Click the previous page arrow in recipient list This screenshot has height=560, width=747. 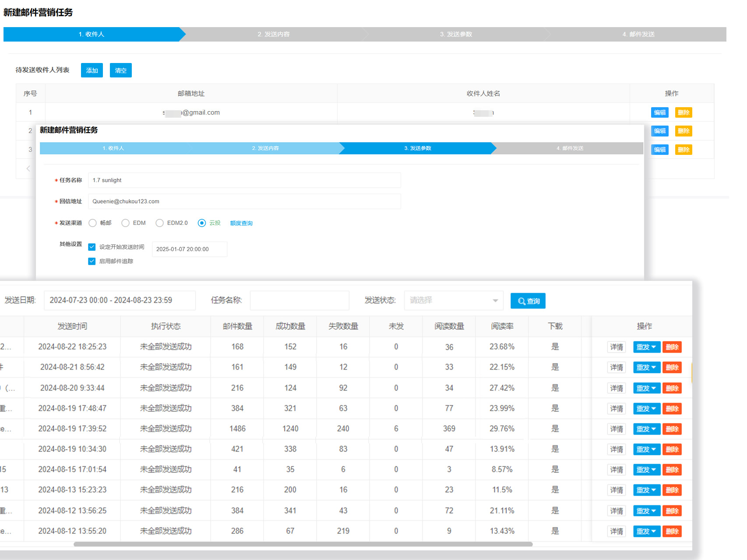pos(28,168)
